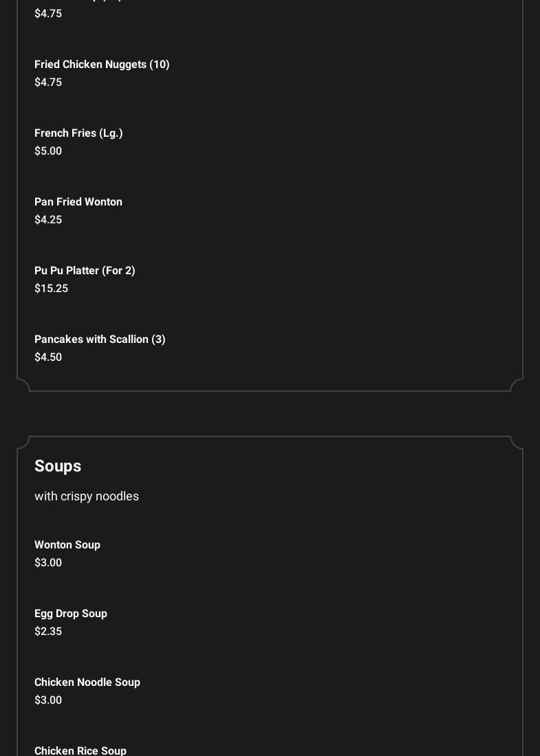
Task: Click the $15.25 Pu Pu Platter price
Action: click(51, 289)
